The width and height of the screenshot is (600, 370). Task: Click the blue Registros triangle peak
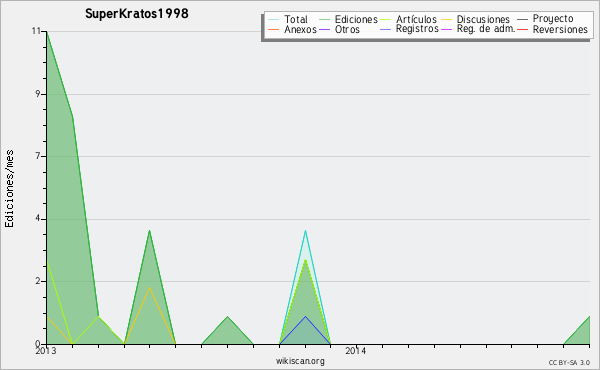(x=305, y=317)
